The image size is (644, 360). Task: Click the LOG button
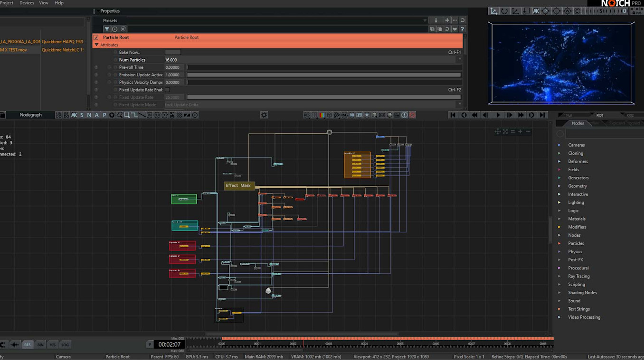(65, 345)
